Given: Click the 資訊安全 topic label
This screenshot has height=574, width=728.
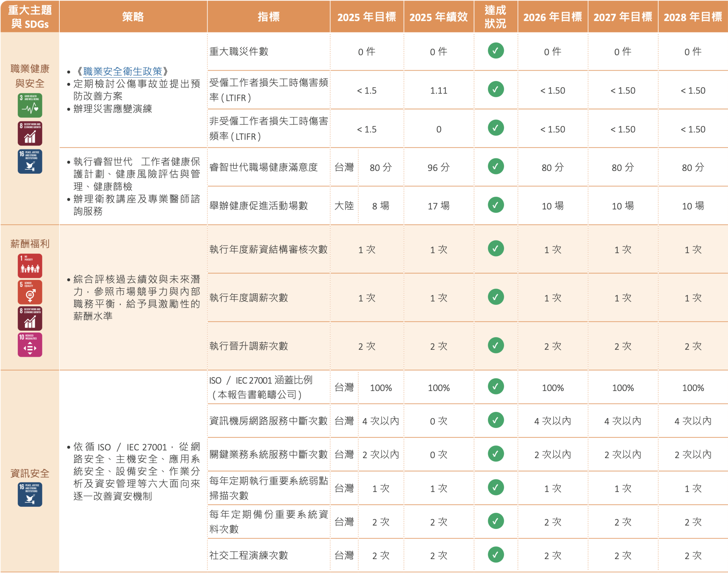Looking at the screenshot, I should coord(30,473).
